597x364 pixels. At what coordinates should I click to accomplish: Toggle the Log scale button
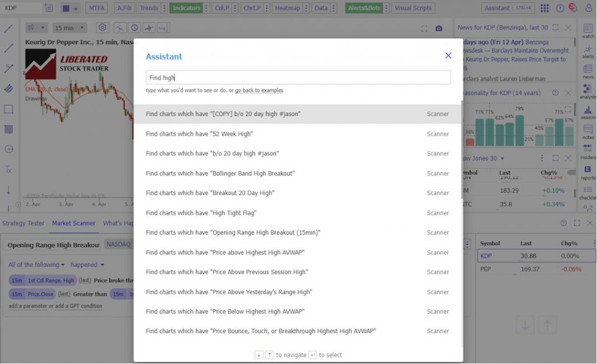pos(163,28)
